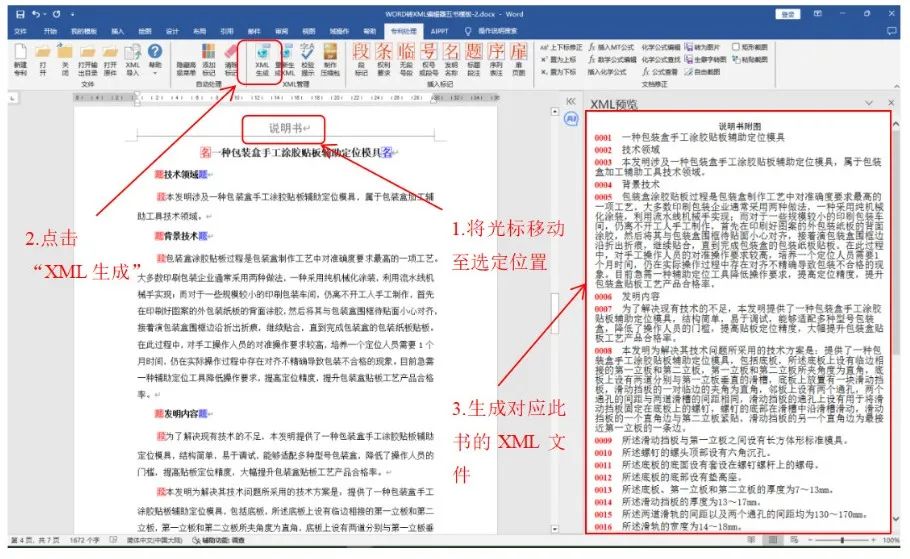Click the document scroll-up arrow

tap(555, 111)
